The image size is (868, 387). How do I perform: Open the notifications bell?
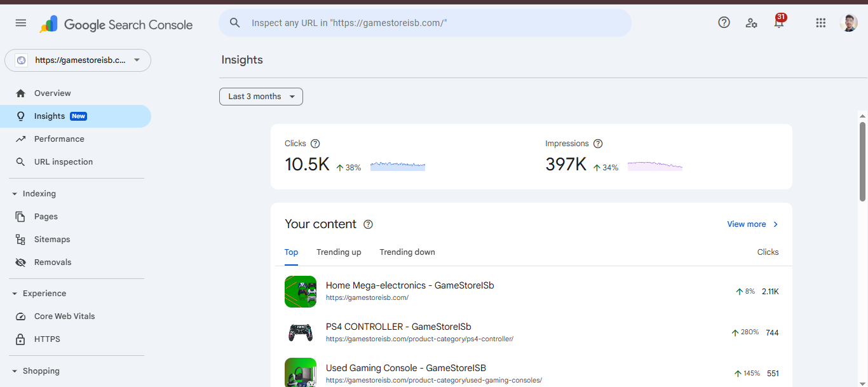click(x=779, y=23)
